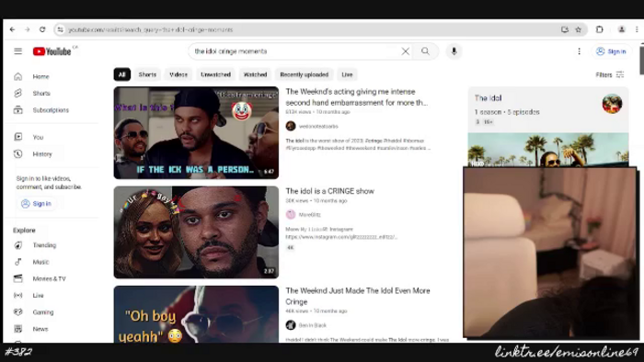Select the Recently uploaded filter chip
Image resolution: width=644 pixels, height=362 pixels.
(x=305, y=74)
